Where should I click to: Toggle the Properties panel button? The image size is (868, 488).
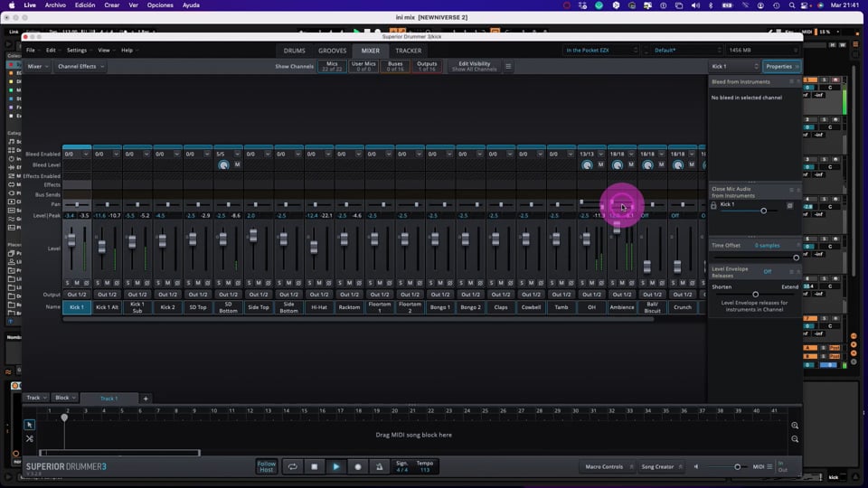click(x=781, y=66)
